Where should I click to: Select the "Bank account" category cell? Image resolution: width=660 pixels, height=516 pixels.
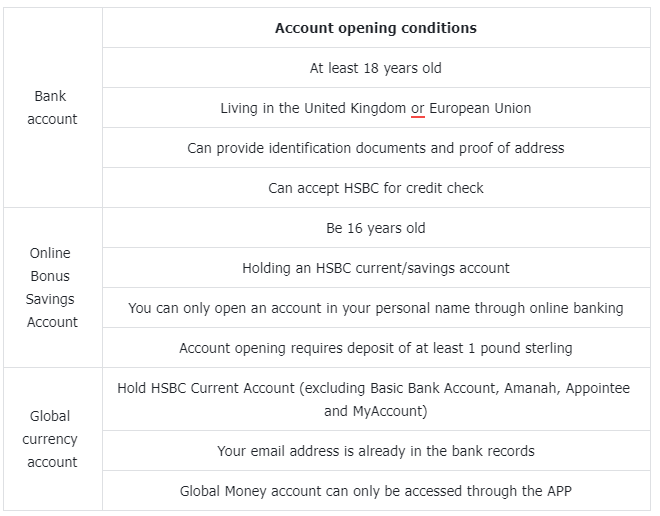[53, 108]
